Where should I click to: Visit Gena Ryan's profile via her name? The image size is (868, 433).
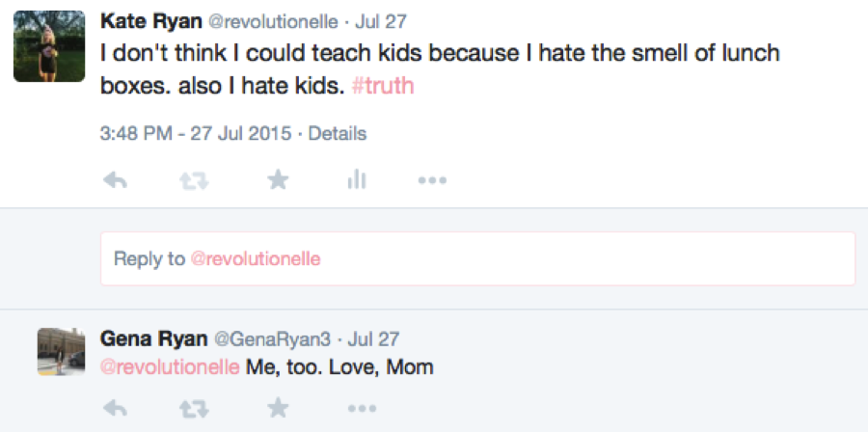[x=154, y=338]
